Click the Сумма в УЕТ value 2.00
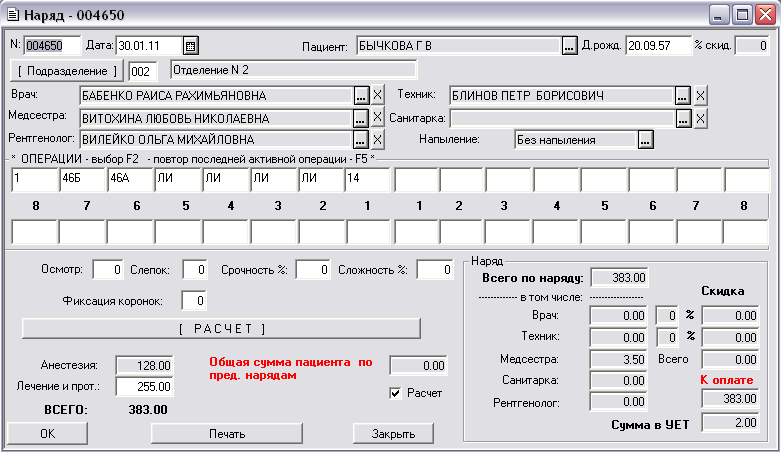This screenshot has width=781, height=453. tap(731, 423)
